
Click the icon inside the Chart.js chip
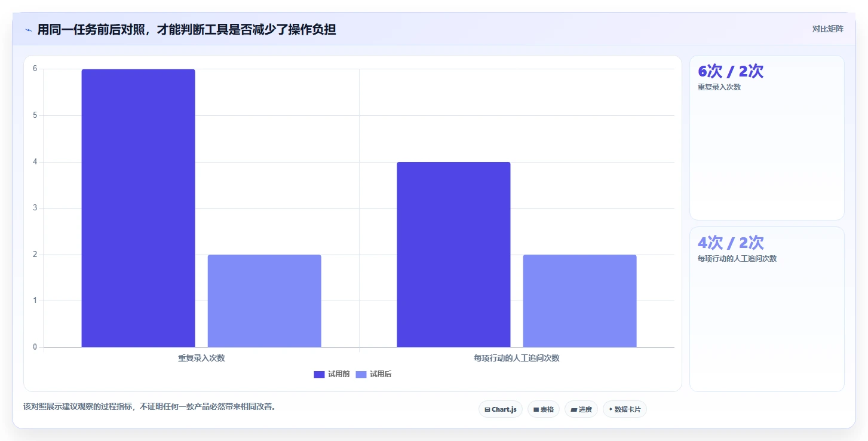(487, 410)
